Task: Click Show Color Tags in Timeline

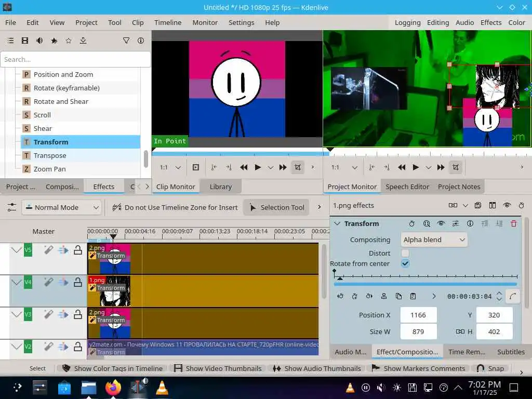Action: coord(112,368)
